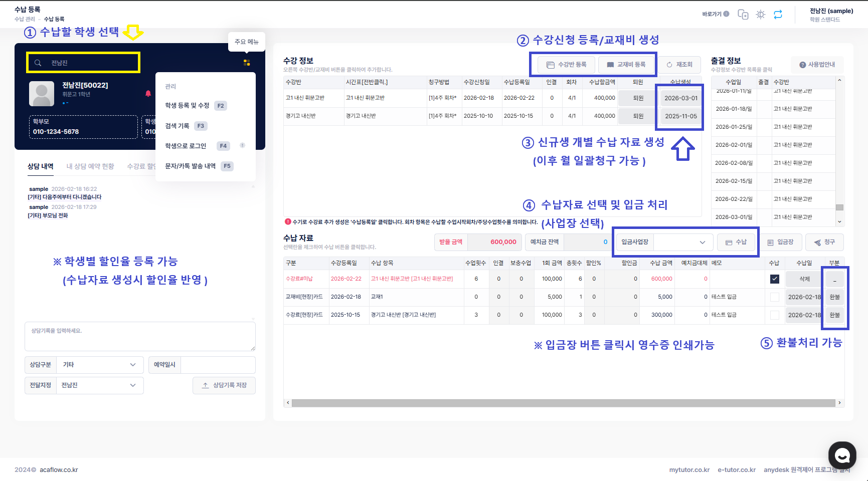
Task: Click the info icon beside 바로가기
Action: tap(726, 14)
